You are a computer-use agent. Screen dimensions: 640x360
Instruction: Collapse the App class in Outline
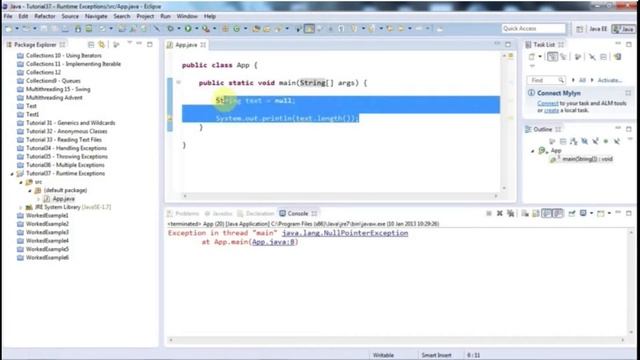click(533, 151)
